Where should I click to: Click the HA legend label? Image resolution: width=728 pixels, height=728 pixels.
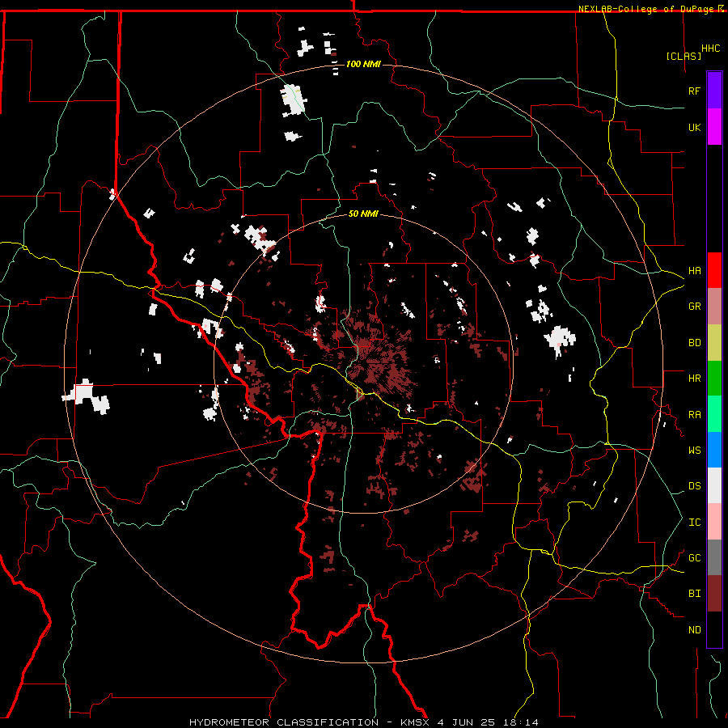coord(694,271)
